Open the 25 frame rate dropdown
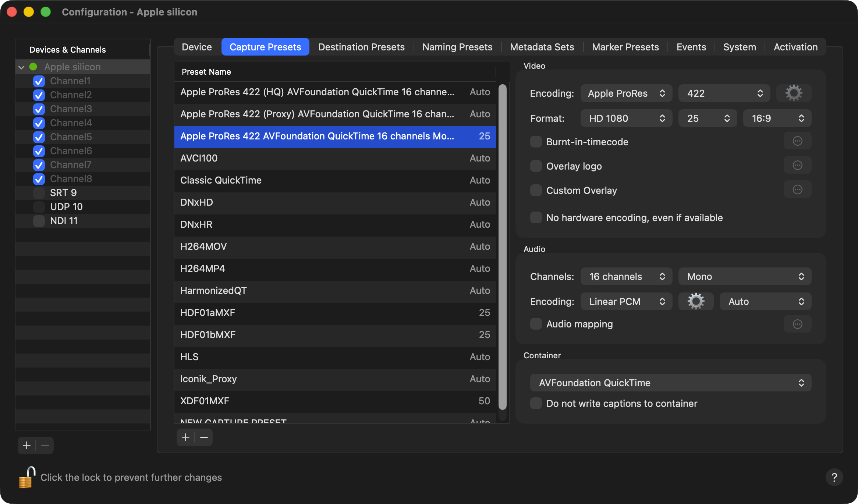Image resolution: width=858 pixels, height=504 pixels. pos(708,118)
